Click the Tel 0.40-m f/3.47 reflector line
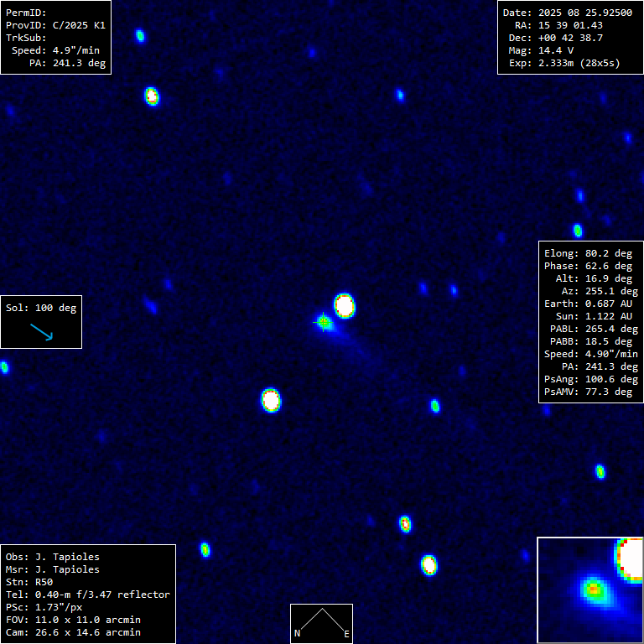Viewport: 644px width, 644px height. click(87, 595)
